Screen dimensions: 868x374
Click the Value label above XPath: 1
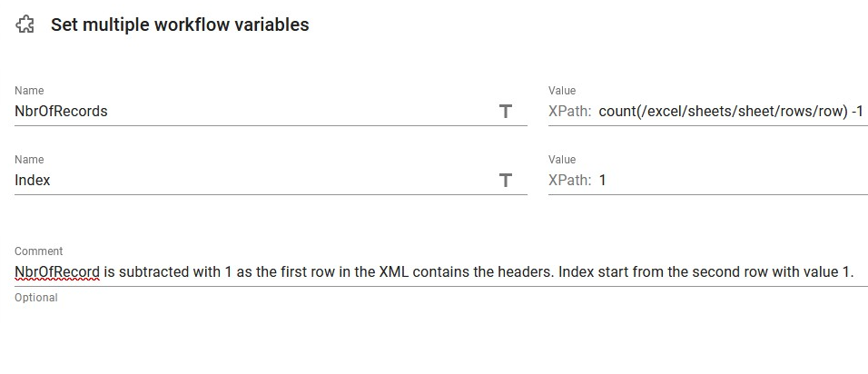click(x=562, y=160)
